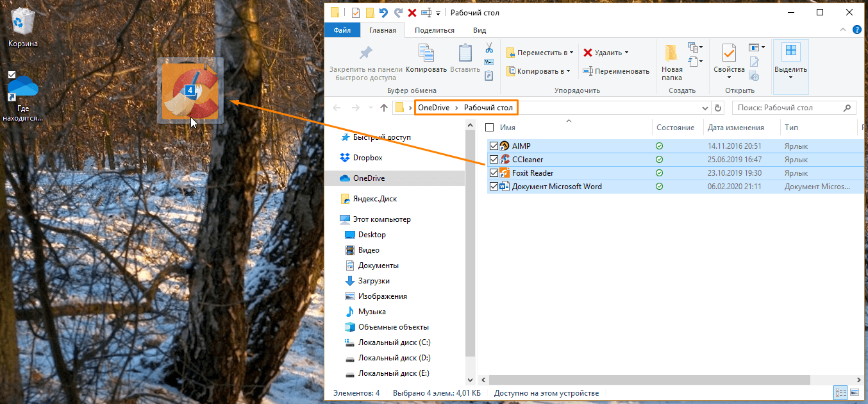This screenshot has width=868, height=404.
Task: Uncheck the AIMP file checkbox
Action: click(x=494, y=146)
